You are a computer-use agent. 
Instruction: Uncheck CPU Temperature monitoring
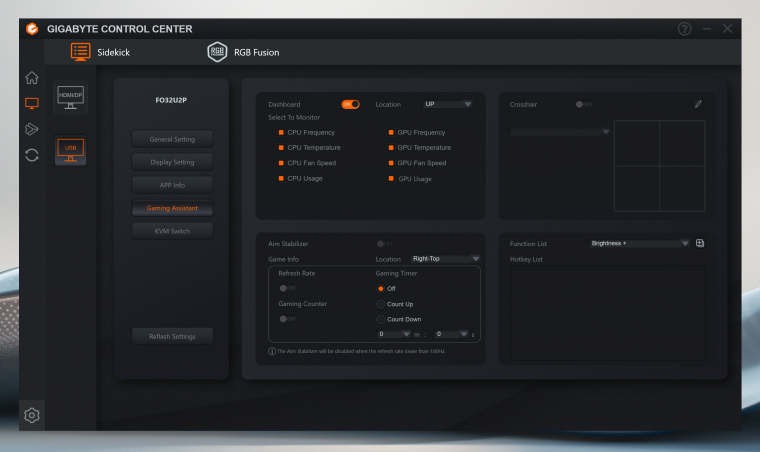(x=281, y=148)
